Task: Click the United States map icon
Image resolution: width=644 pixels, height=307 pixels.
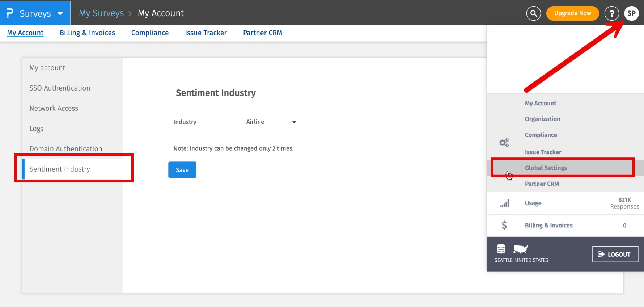Action: coord(521,249)
